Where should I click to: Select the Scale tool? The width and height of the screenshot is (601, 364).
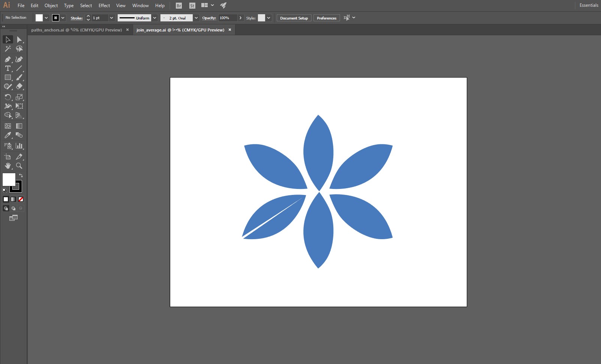[19, 97]
